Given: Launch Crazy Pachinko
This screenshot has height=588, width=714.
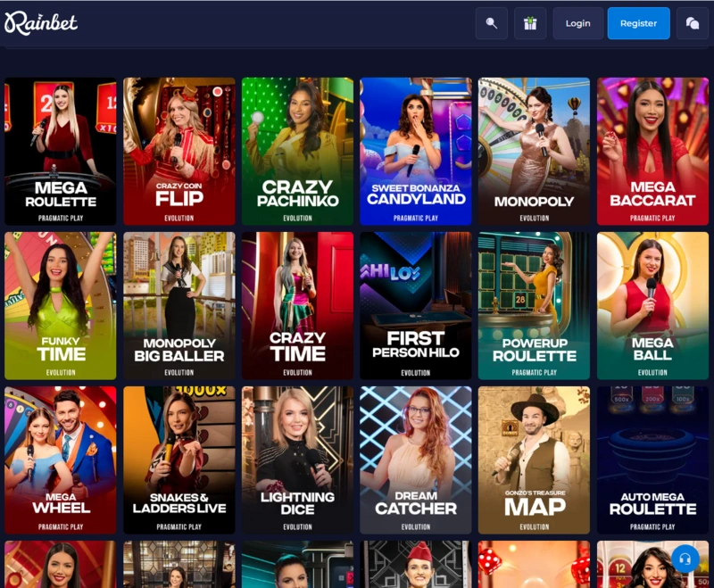Looking at the screenshot, I should tap(297, 150).
